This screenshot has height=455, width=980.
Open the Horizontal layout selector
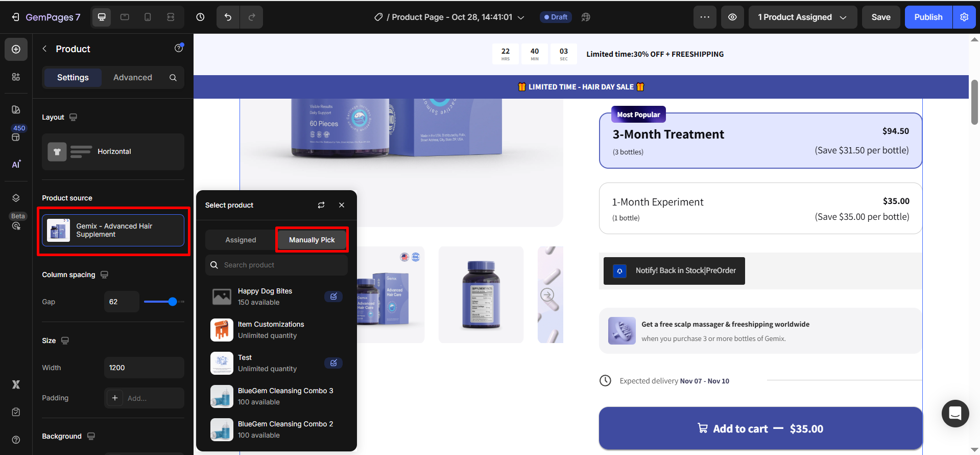tap(113, 151)
